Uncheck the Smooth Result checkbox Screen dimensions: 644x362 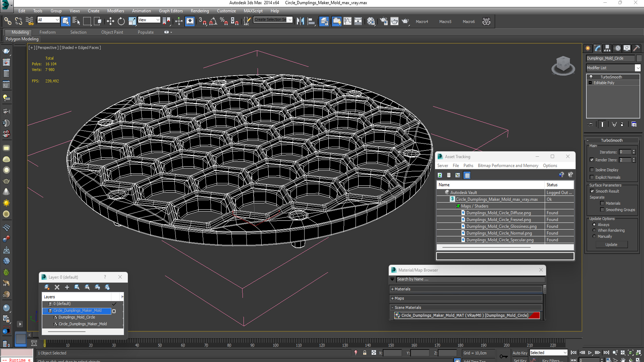pos(592,191)
